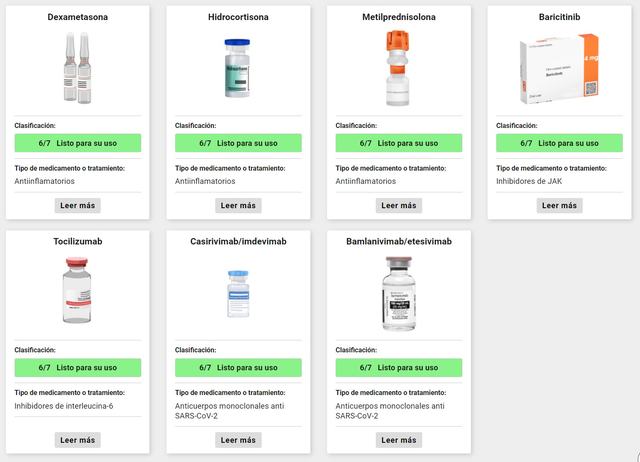
Task: Click the Tocilizumab red-cap vial image
Action: (x=77, y=290)
